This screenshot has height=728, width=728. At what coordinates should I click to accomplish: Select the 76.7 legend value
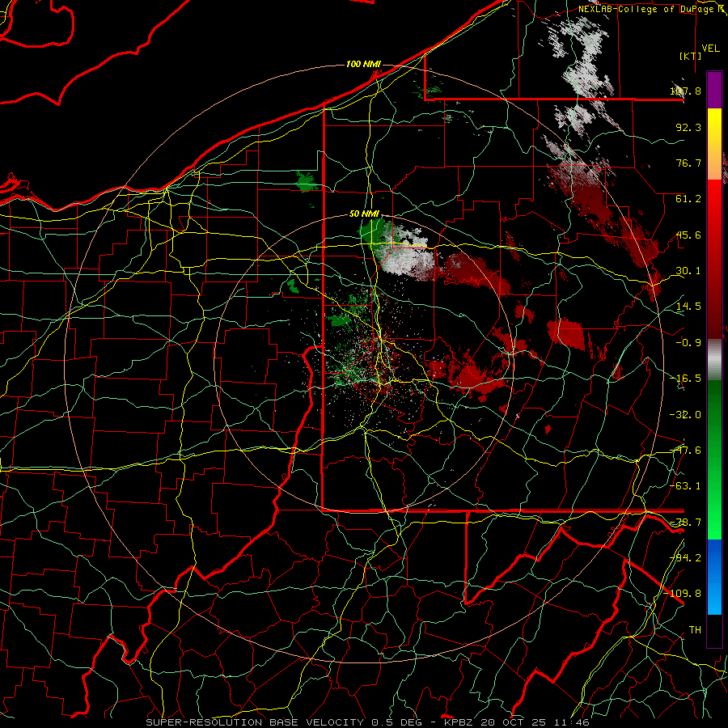(x=688, y=163)
